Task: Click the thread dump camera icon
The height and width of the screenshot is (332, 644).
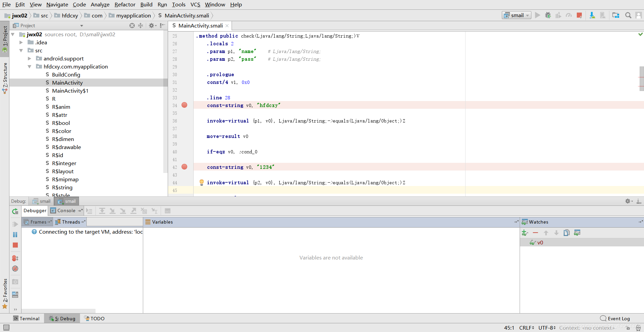Action: (15, 282)
